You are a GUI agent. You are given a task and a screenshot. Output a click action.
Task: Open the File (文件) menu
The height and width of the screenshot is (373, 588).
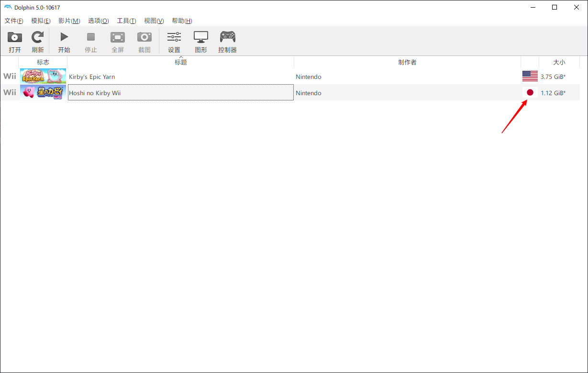[14, 21]
